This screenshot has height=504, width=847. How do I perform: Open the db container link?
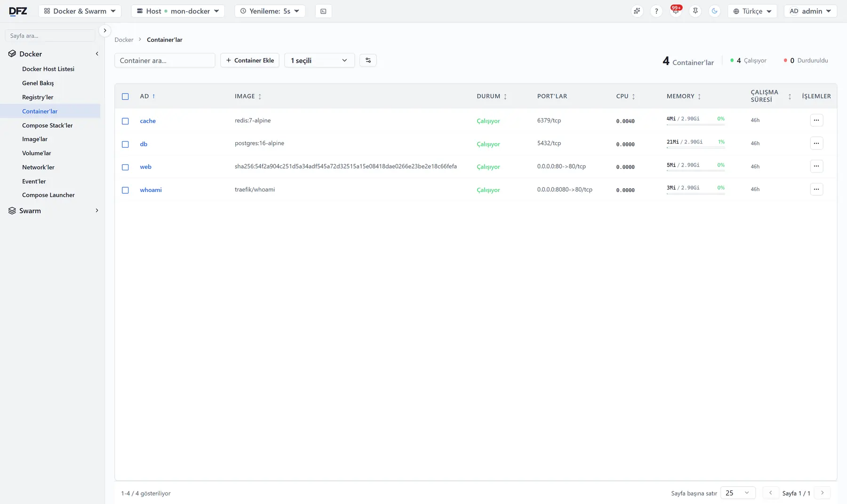(144, 144)
